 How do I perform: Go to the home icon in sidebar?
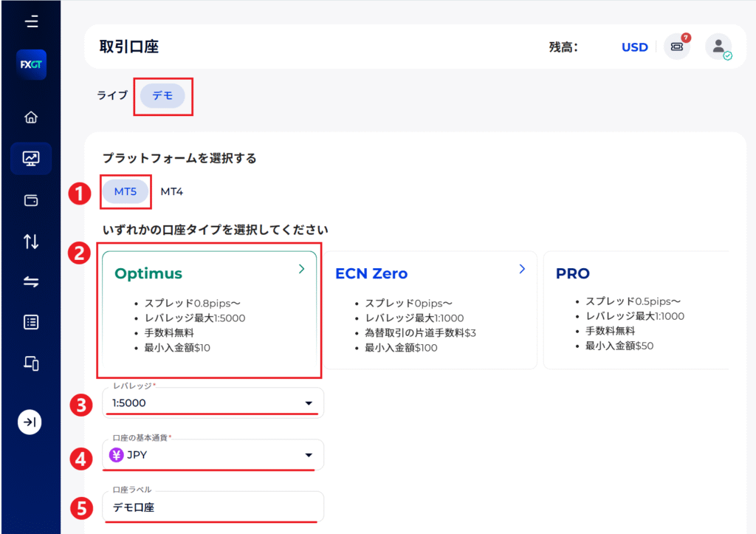pyautogui.click(x=31, y=117)
